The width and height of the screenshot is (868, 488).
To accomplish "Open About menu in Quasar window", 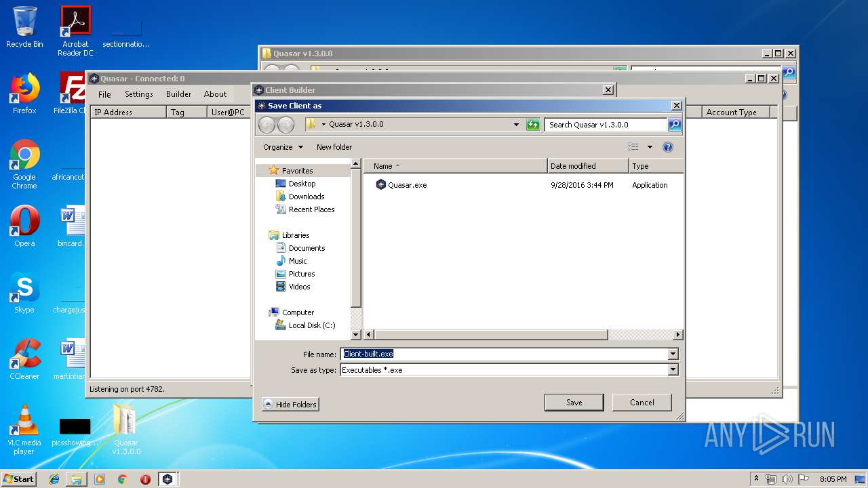I will [x=216, y=94].
